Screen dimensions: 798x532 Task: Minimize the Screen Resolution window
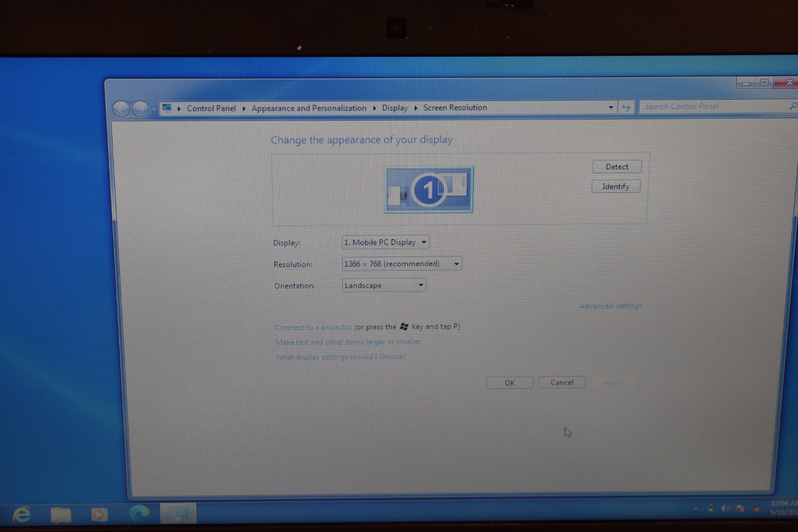(746, 83)
